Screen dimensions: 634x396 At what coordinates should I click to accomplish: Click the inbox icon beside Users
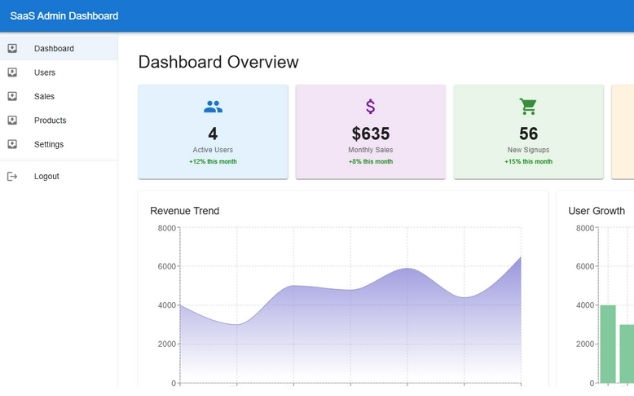coord(12,72)
